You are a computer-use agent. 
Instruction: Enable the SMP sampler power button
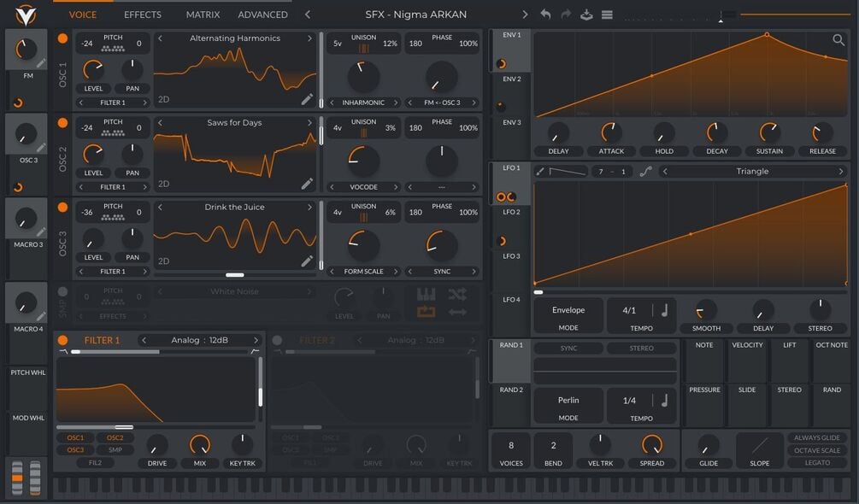pos(62,291)
